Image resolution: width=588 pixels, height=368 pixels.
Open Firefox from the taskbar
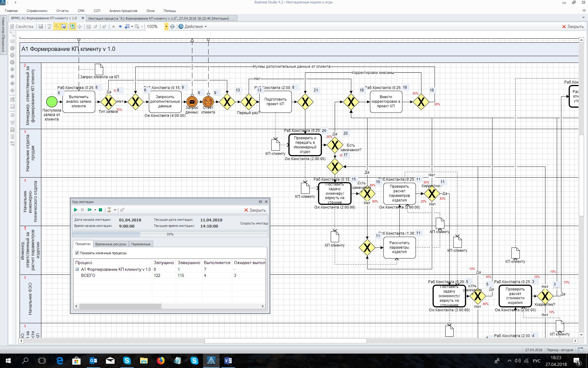(x=160, y=361)
